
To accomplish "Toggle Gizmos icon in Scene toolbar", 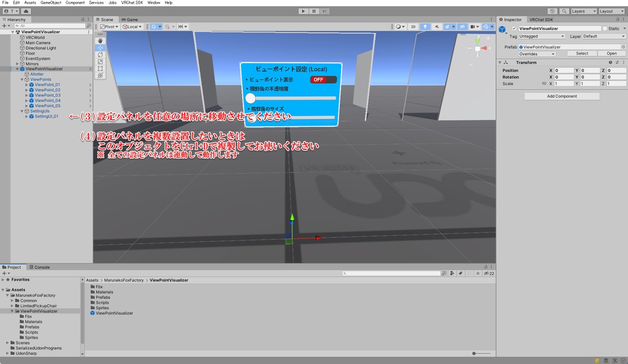I will point(486,27).
